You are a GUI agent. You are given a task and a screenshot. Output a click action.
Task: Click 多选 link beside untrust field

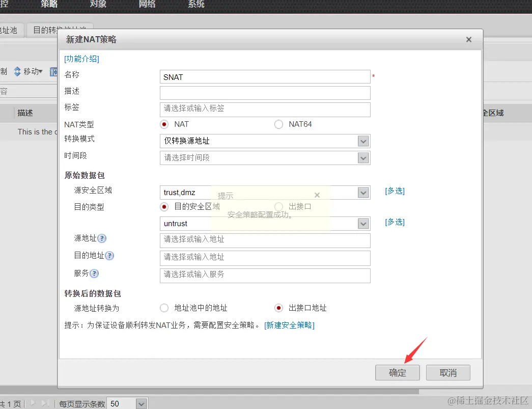click(x=395, y=222)
